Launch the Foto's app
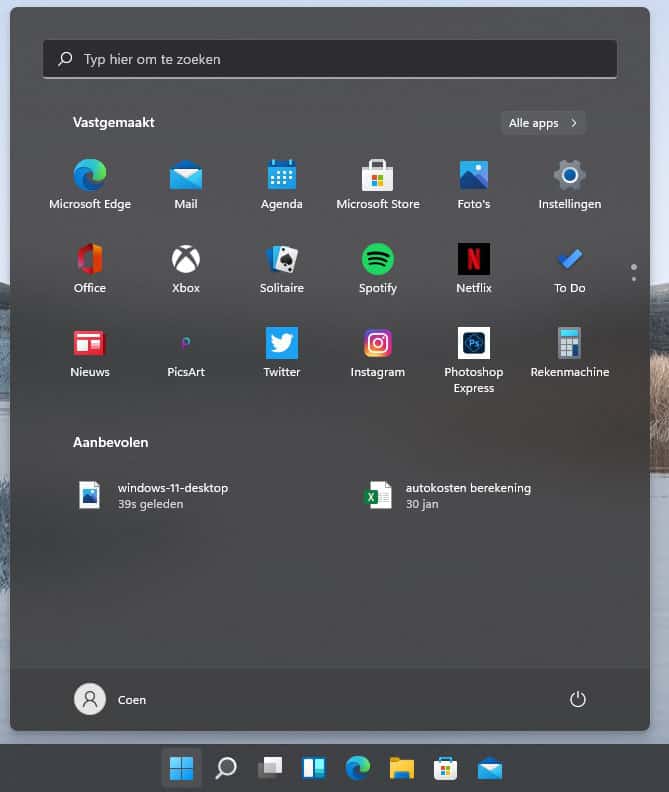The height and width of the screenshot is (792, 669). point(473,184)
